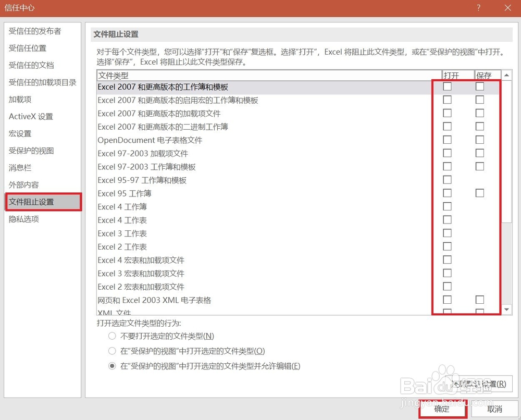This screenshot has height=420, width=521.
Task: Check Open for Excel 95-97 工作簿和模板
Action: [x=447, y=180]
